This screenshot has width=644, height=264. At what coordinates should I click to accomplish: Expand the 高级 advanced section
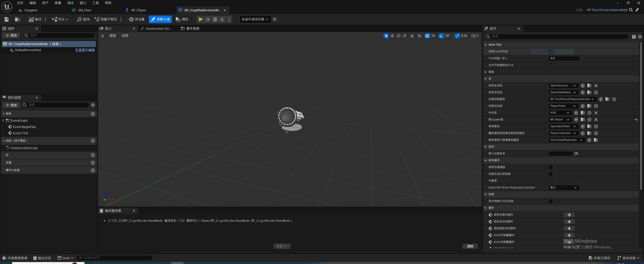[486, 72]
